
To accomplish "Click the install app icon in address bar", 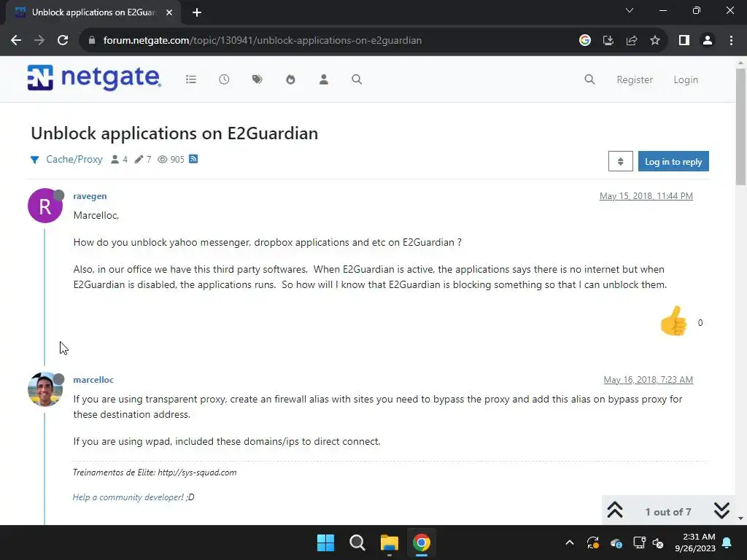I will tap(608, 41).
